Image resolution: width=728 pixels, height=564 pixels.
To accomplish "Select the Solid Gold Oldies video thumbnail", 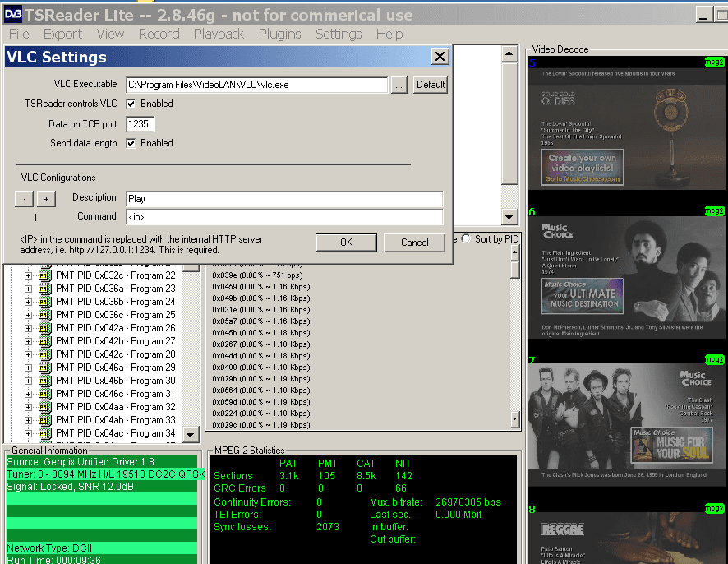I will 626,128.
